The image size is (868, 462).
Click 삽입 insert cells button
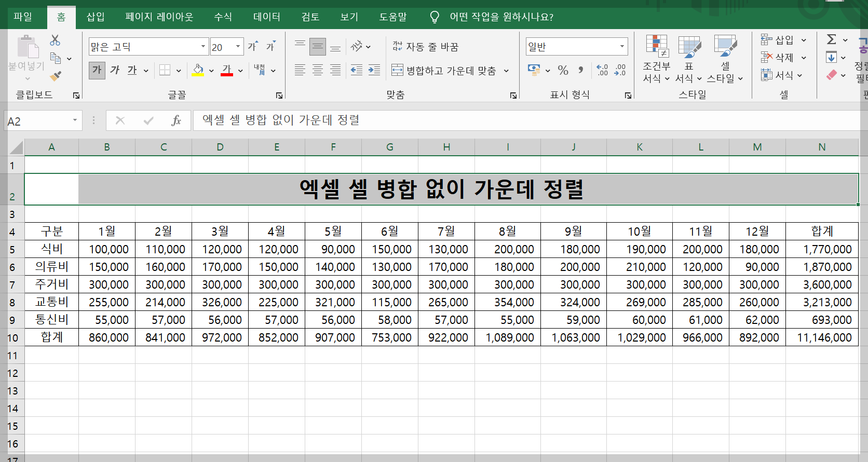777,40
